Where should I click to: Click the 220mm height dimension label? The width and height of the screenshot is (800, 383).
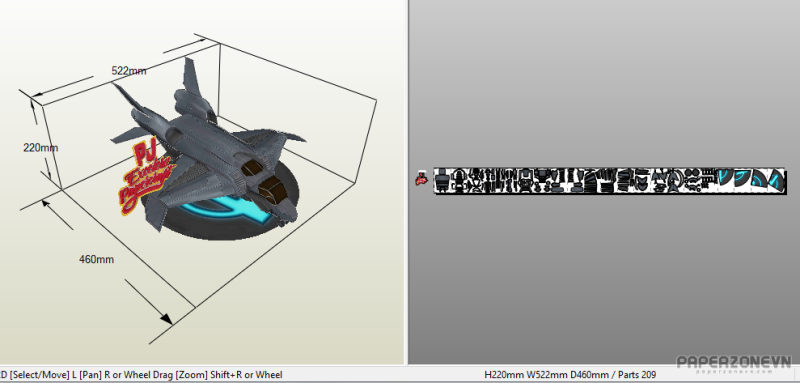(41, 148)
